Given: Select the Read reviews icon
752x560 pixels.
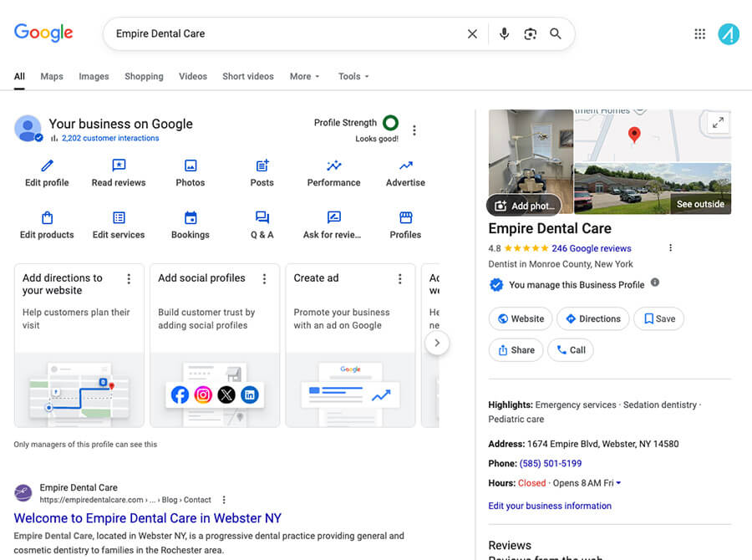Looking at the screenshot, I should (118, 167).
